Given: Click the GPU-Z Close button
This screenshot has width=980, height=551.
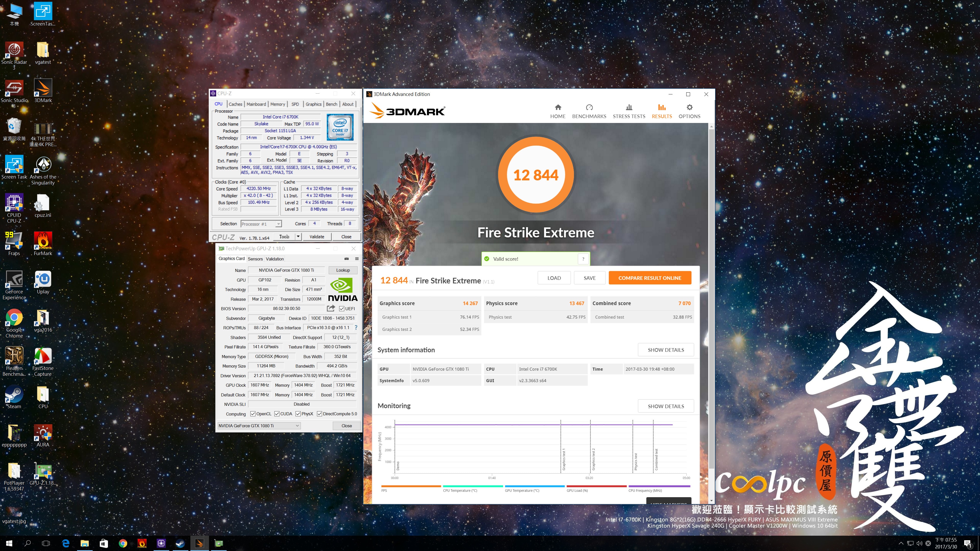Looking at the screenshot, I should tap(347, 425).
